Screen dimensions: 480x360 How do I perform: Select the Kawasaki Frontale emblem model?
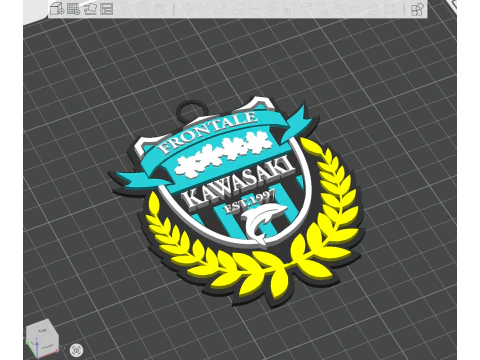[237, 202]
